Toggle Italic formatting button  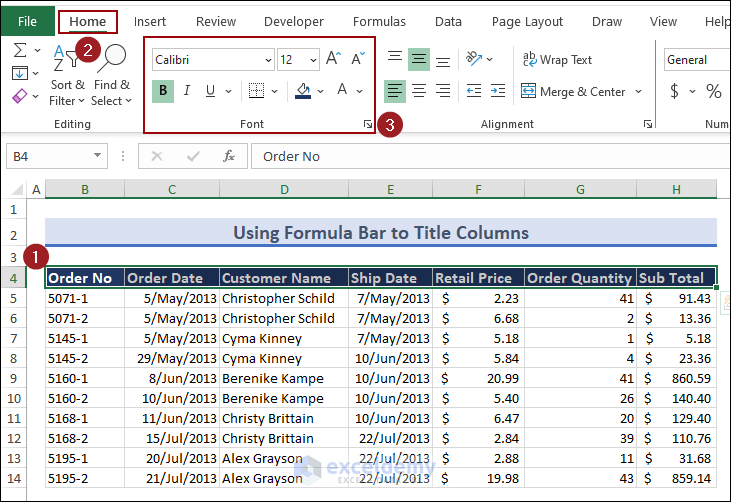point(186,91)
